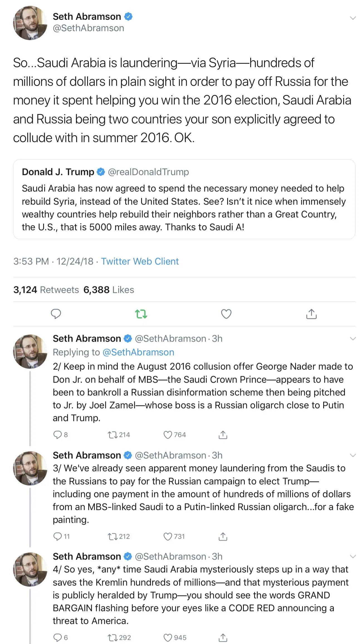Retweet the main Seth Abramson tweet

(x=141, y=314)
